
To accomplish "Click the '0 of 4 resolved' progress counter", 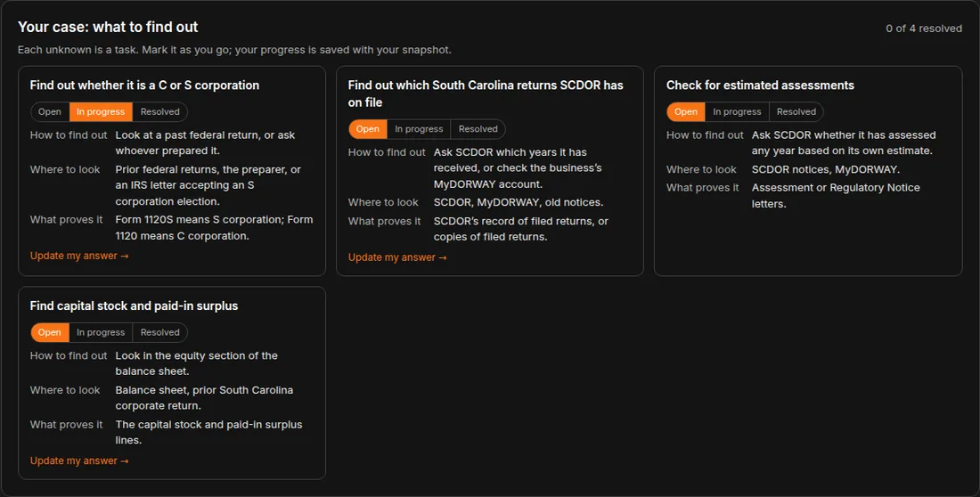I will pos(924,29).
